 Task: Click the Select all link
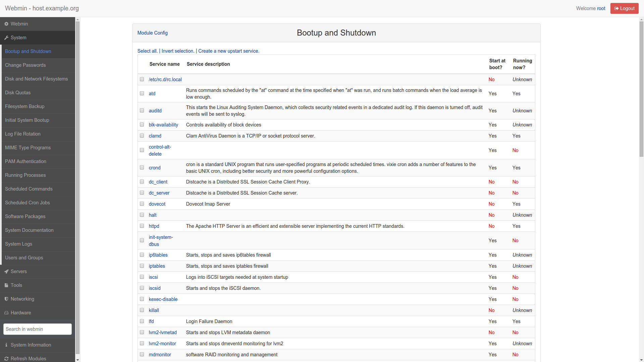click(147, 51)
